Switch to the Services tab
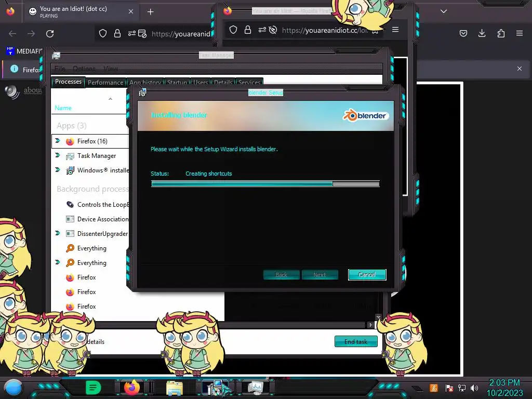 tap(249, 83)
